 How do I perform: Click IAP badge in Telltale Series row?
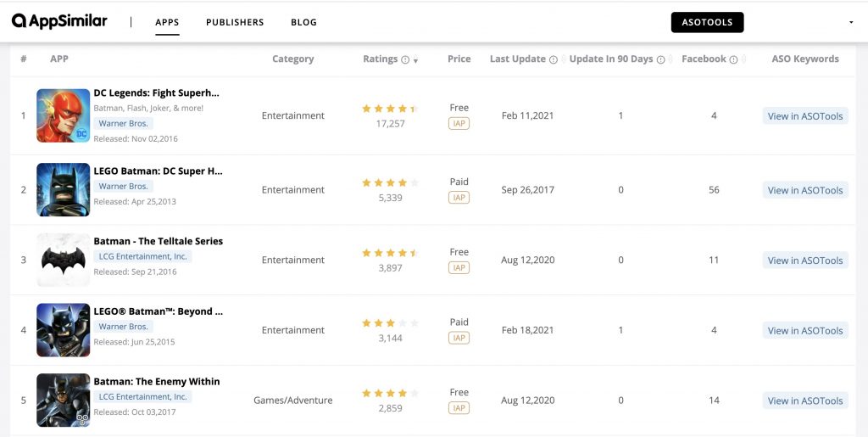click(x=459, y=268)
